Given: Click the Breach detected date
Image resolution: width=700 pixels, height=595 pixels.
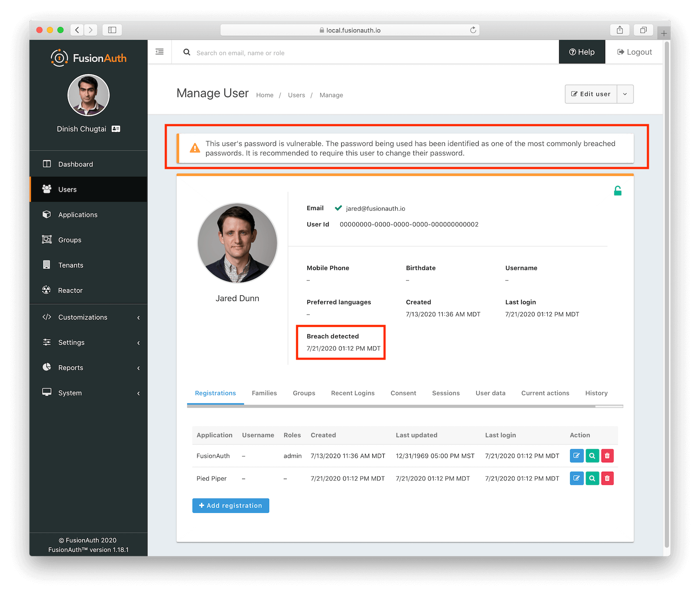Looking at the screenshot, I should tap(343, 348).
